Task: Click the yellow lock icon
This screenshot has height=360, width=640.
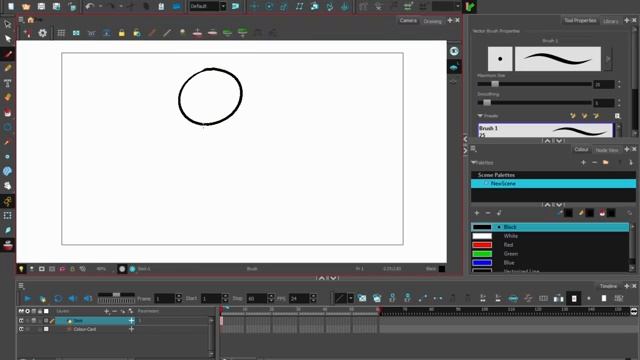Action: (122, 33)
